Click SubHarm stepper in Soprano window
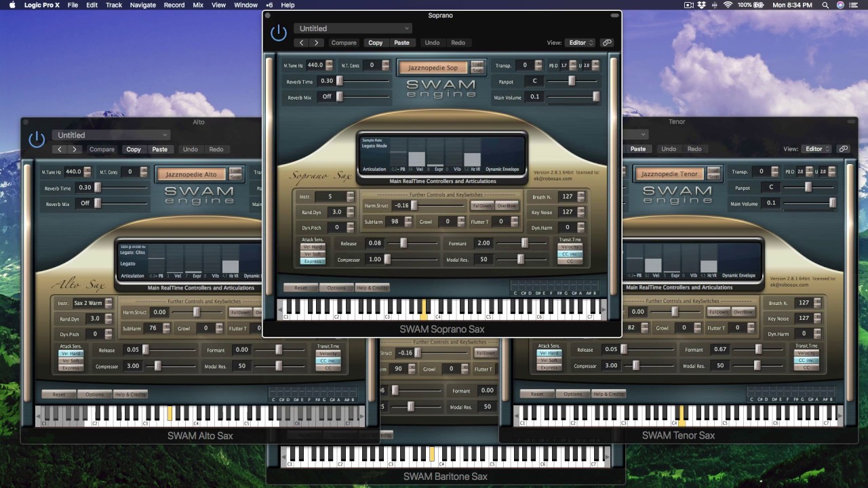 point(408,222)
